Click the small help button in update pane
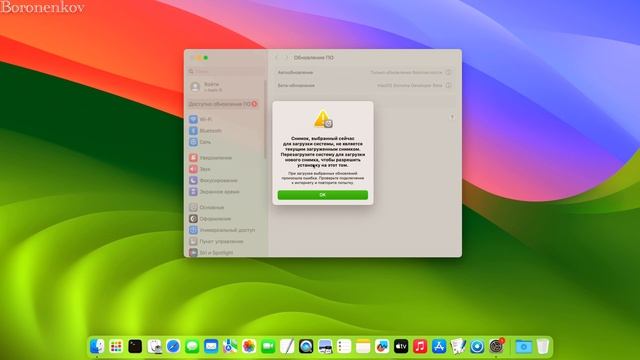This screenshot has width=640, height=360. coord(452,117)
